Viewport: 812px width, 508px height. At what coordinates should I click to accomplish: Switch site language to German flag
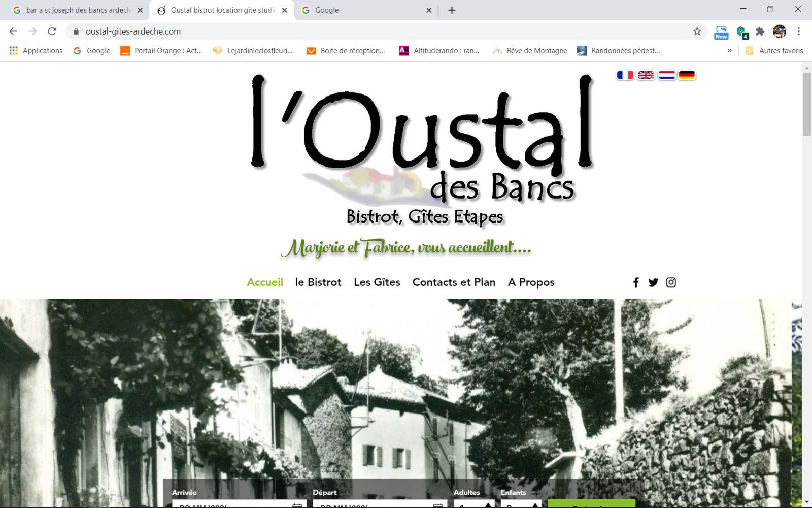[687, 75]
